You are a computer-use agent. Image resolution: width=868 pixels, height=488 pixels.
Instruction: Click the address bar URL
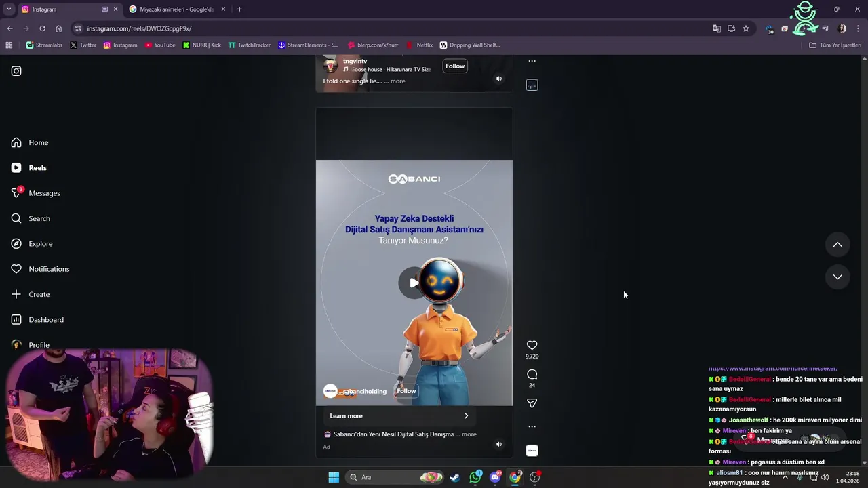(139, 28)
